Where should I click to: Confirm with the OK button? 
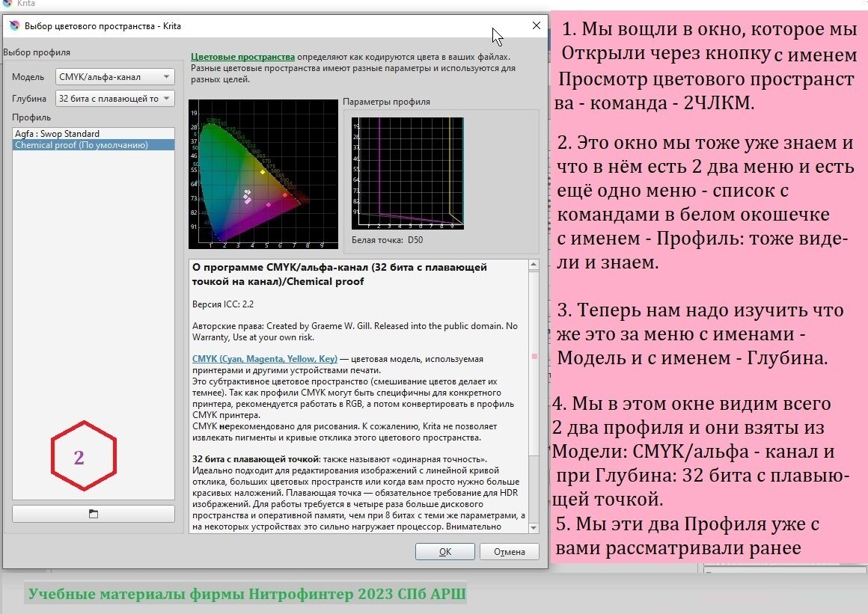445,551
